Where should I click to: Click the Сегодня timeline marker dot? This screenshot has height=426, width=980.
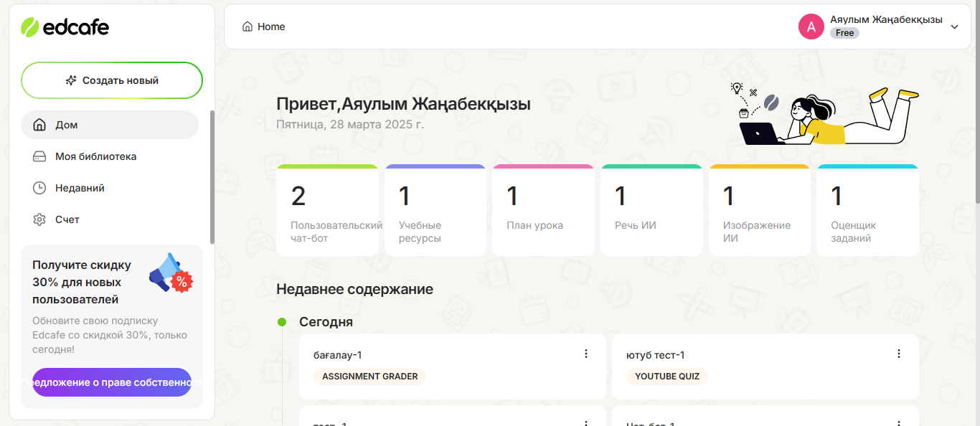pos(282,322)
